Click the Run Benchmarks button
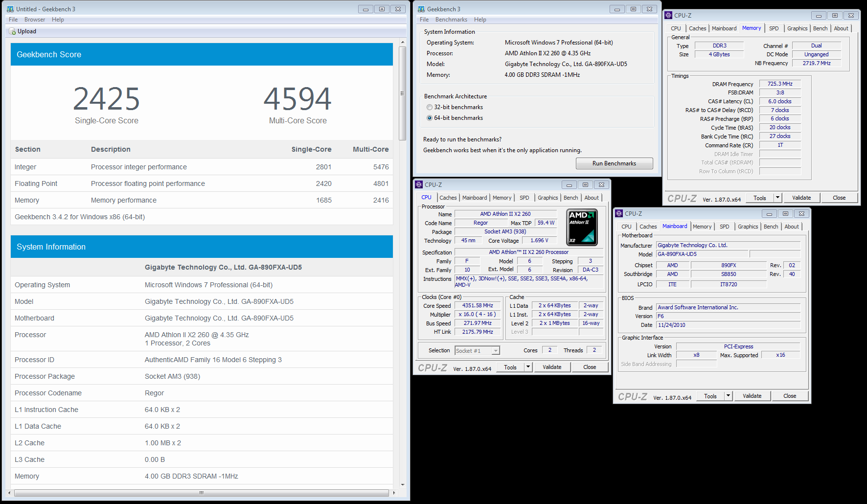 pos(614,163)
